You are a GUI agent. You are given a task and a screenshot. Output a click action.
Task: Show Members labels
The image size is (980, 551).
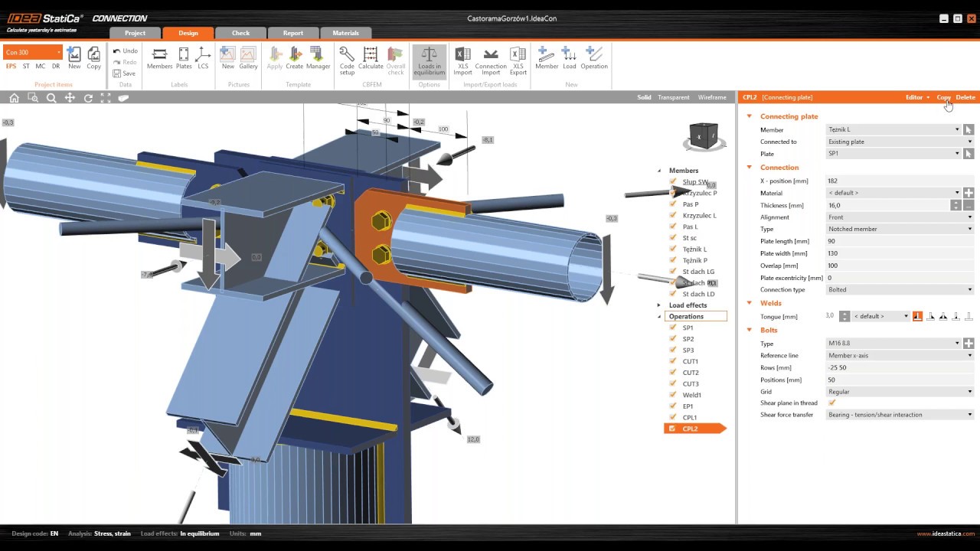pos(159,58)
